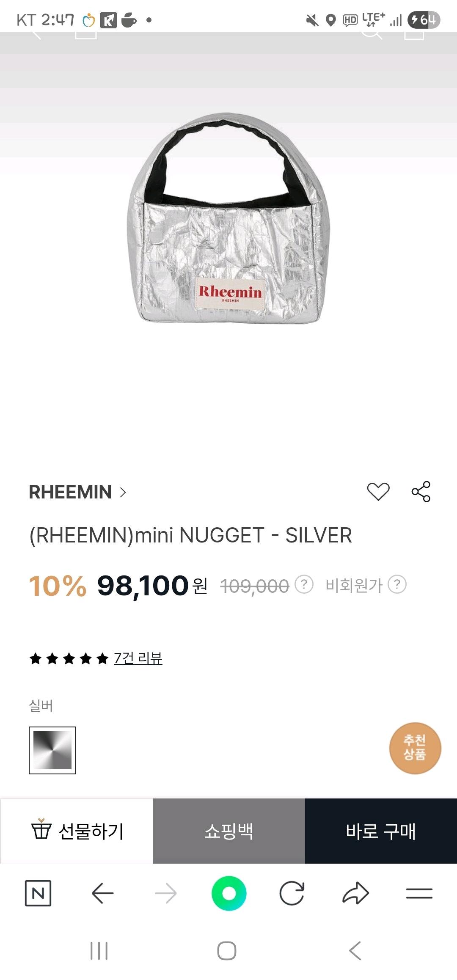This screenshot has width=457, height=980.
Task: Open Android recent apps button
Action: click(99, 951)
